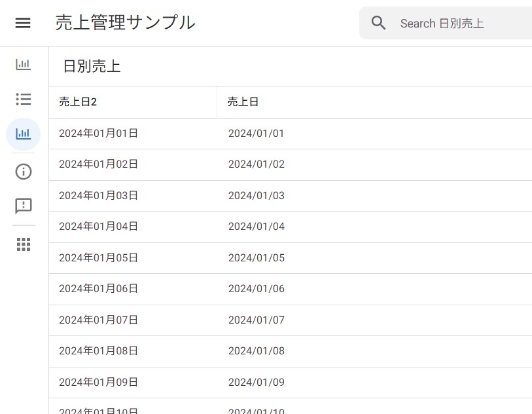Open the apps grid icon
This screenshot has height=414, width=532.
coord(24,244)
